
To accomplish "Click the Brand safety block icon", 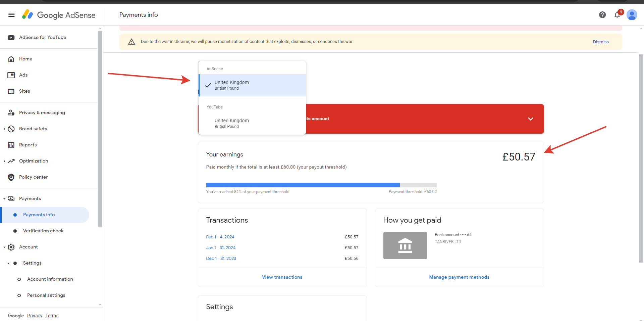I will 11,129.
